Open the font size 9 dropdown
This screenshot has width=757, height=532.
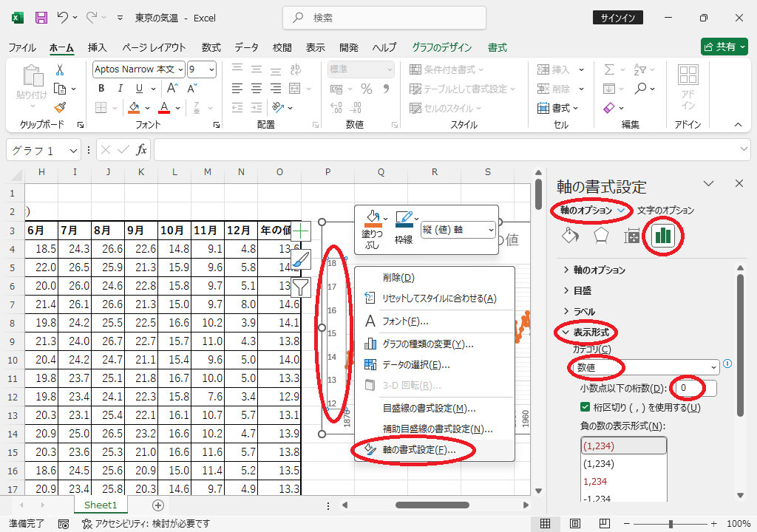click(211, 69)
